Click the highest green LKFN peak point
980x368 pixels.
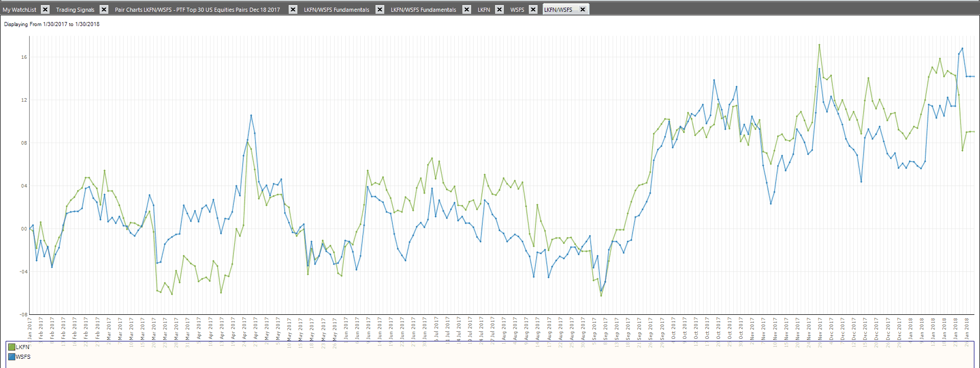click(x=819, y=45)
